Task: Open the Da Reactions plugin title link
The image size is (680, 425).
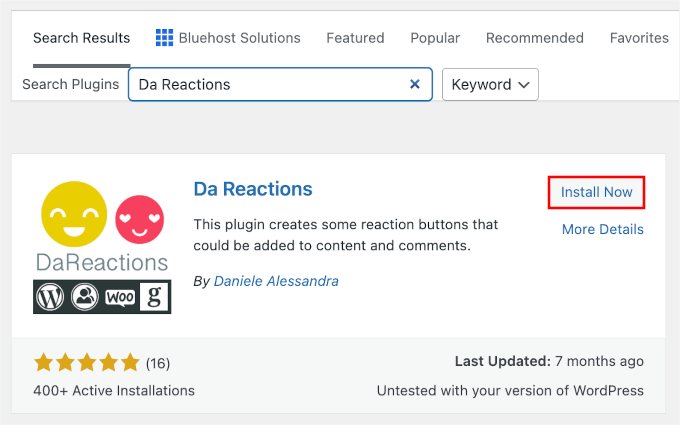Action: 253,189
